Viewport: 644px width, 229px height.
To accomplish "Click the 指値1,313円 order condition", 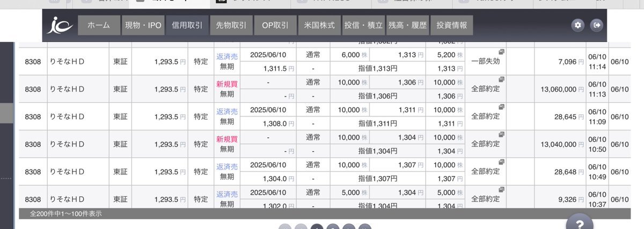I will coord(378,68).
